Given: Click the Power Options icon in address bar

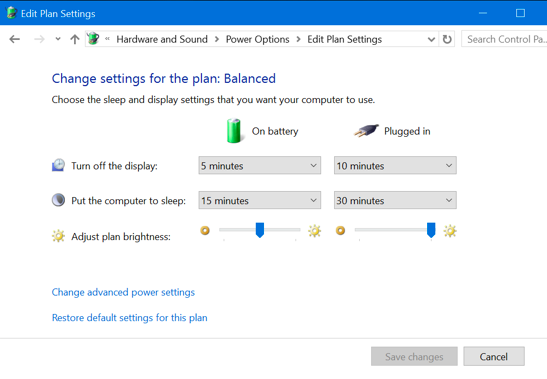Looking at the screenshot, I should click(93, 38).
